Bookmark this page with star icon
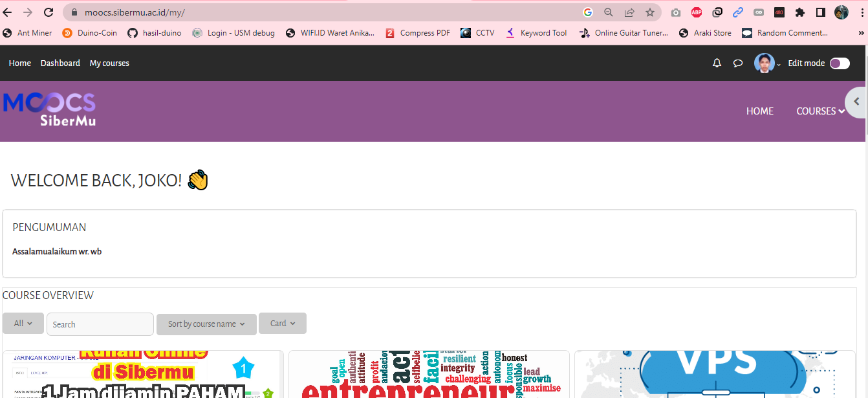The width and height of the screenshot is (868, 398). click(650, 12)
